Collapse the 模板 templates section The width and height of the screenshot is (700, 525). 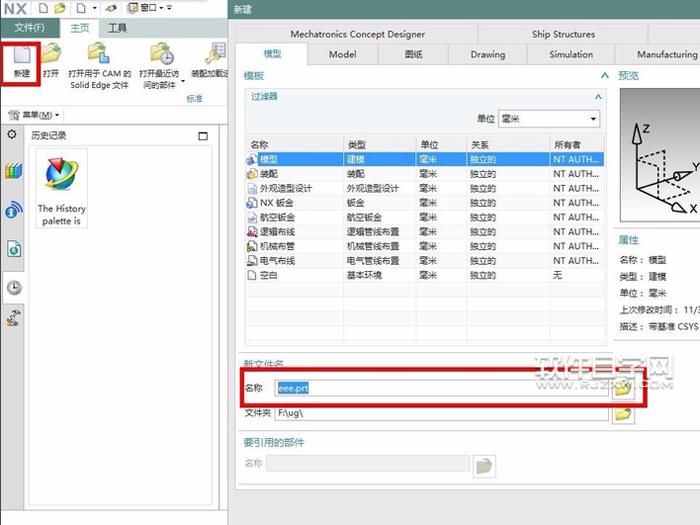[604, 76]
